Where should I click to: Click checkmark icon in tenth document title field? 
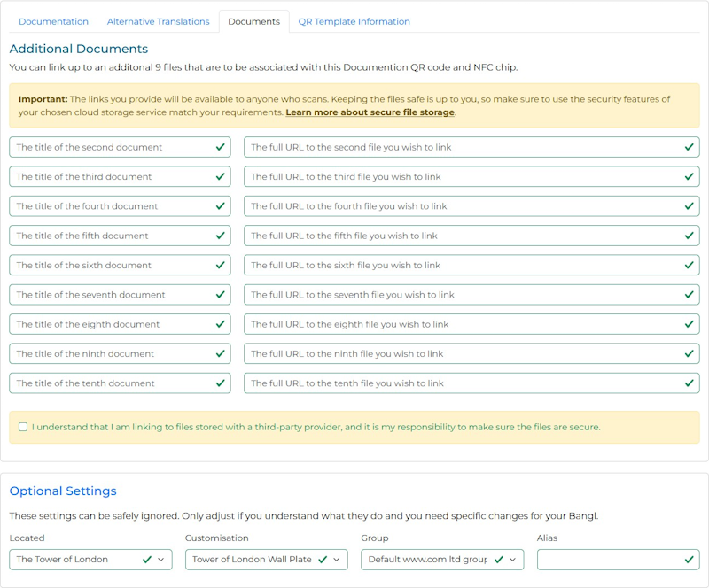point(220,383)
